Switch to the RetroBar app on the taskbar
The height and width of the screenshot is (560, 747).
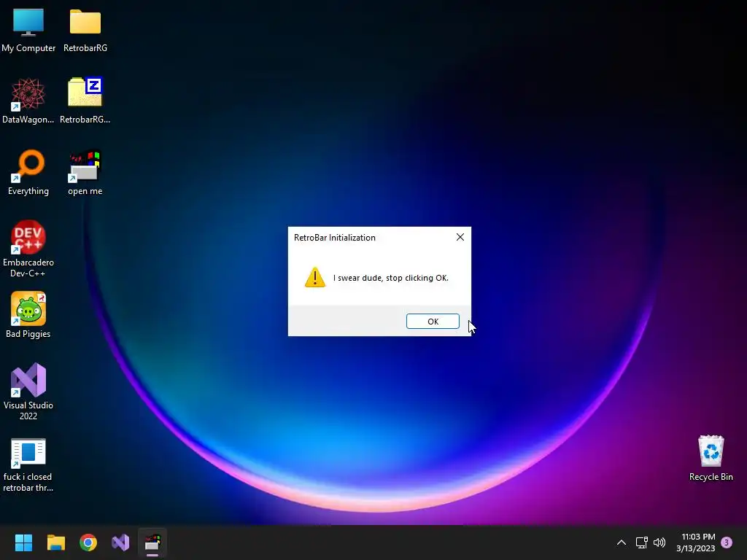[x=153, y=542]
